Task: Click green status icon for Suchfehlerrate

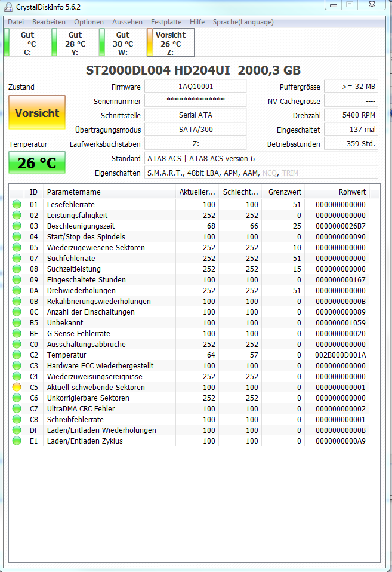Action: 17,258
